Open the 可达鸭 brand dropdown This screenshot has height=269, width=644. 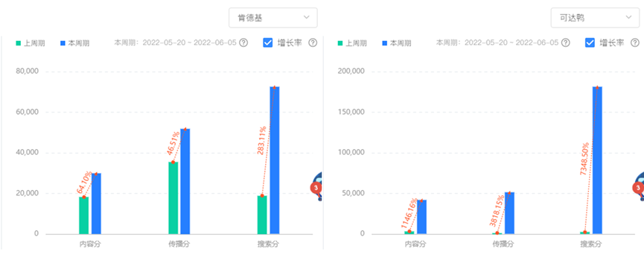pyautogui.click(x=595, y=18)
